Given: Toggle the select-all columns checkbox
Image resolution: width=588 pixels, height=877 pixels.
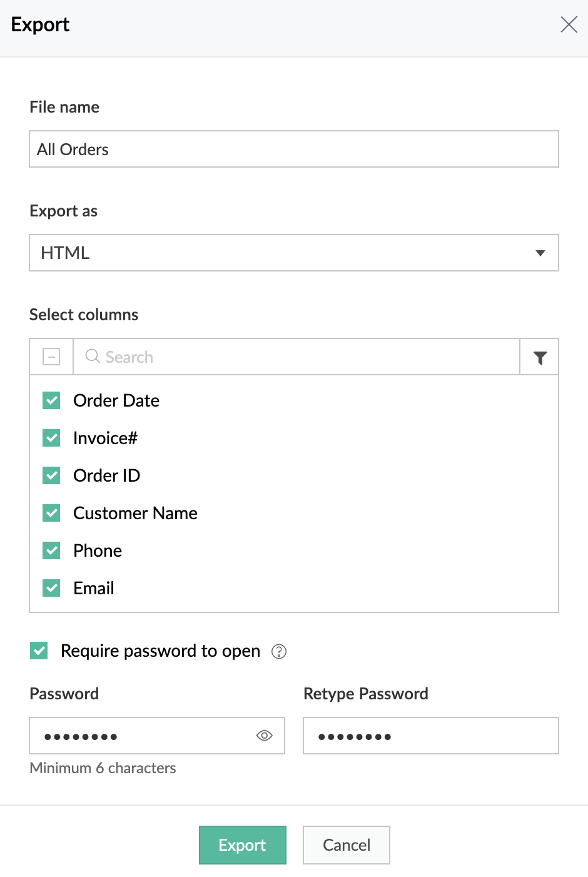Looking at the screenshot, I should (x=51, y=357).
